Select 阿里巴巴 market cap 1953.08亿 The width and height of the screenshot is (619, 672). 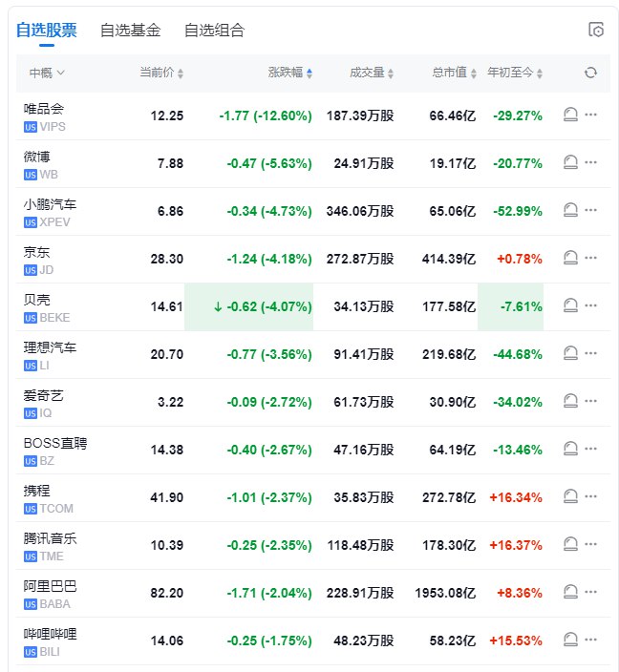[x=445, y=593]
